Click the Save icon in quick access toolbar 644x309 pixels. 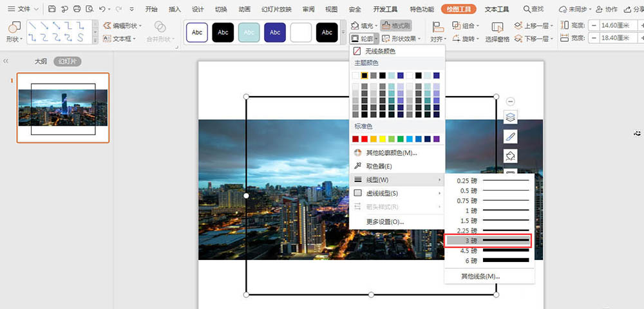click(x=52, y=9)
